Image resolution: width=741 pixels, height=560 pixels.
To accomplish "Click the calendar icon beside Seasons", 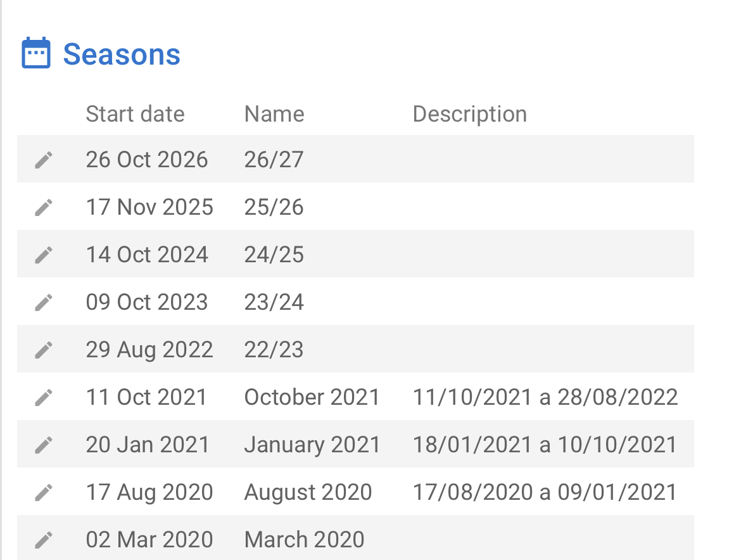I will [x=36, y=53].
